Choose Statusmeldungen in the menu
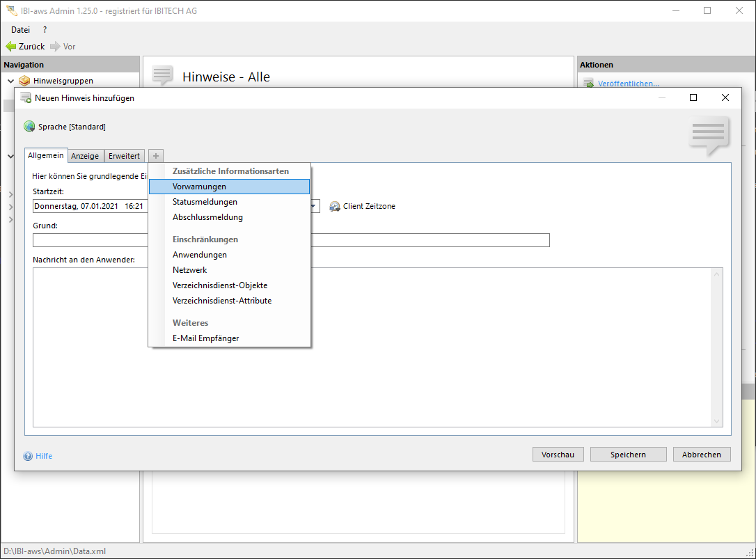Viewport: 756px width, 559px height. 205,202
